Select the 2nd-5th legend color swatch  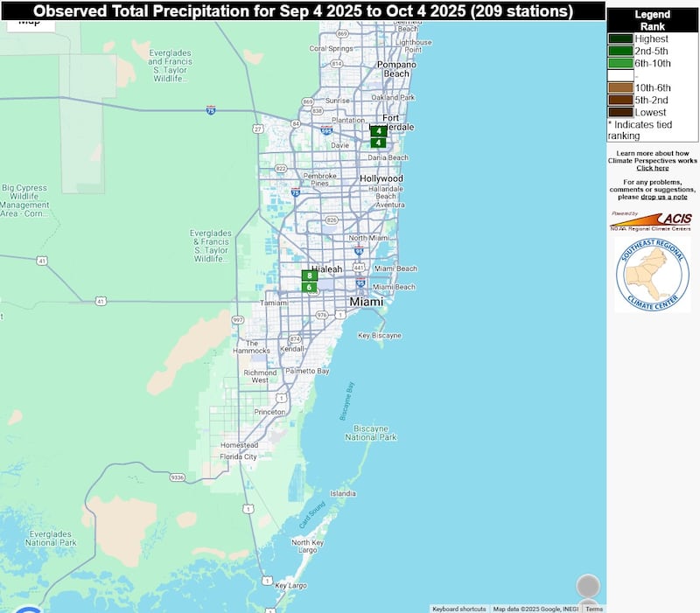[621, 51]
